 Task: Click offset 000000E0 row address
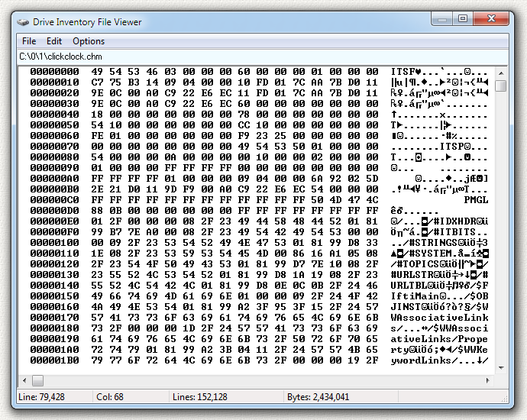pos(54,221)
